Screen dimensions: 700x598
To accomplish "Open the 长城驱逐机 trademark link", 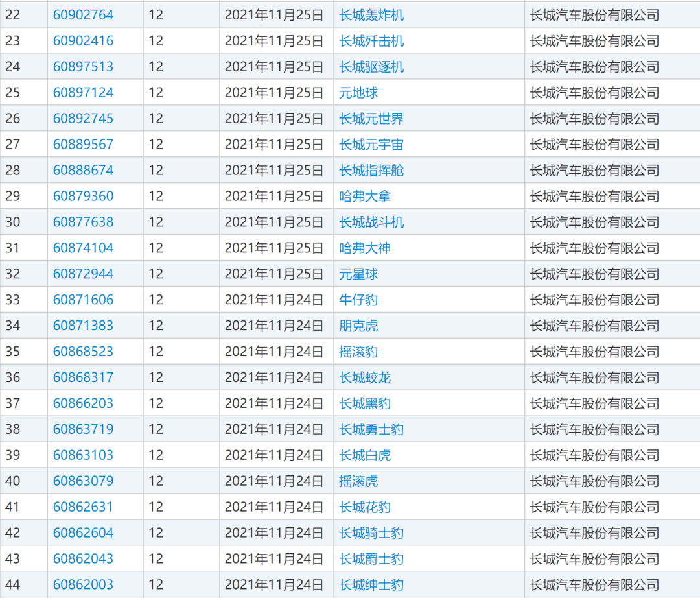I will pyautogui.click(x=371, y=67).
